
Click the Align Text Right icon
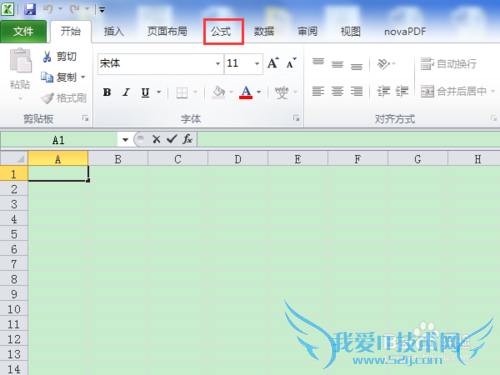pos(357,91)
